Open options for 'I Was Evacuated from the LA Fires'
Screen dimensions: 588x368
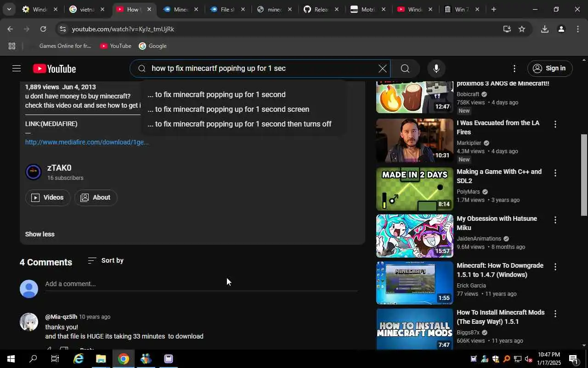[x=555, y=124]
